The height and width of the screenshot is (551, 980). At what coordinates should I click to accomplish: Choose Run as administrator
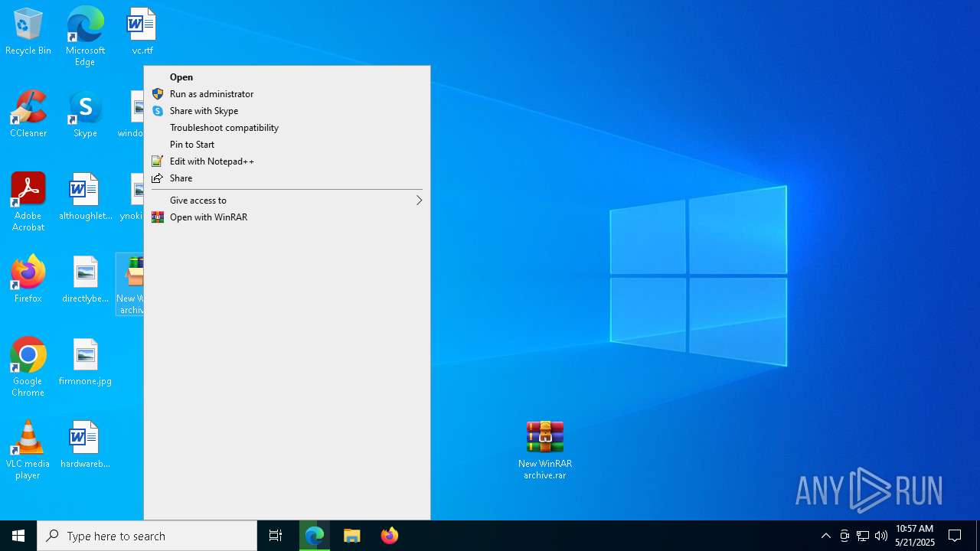(x=287, y=94)
